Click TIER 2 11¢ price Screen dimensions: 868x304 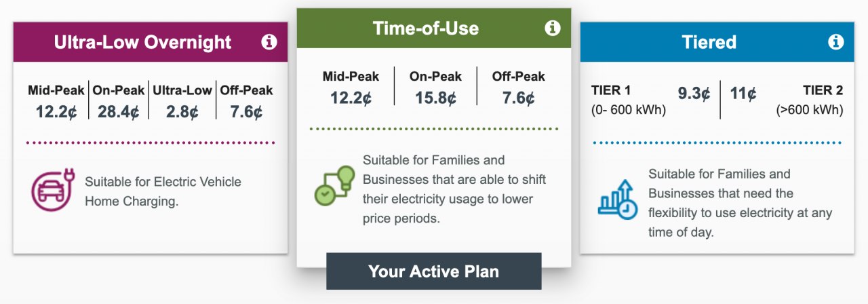click(743, 94)
